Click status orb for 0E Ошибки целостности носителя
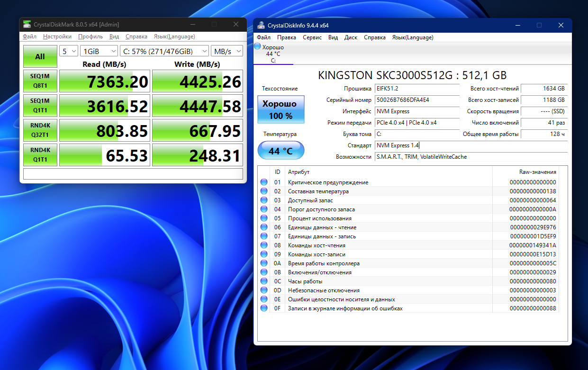The width and height of the screenshot is (588, 370). click(264, 299)
